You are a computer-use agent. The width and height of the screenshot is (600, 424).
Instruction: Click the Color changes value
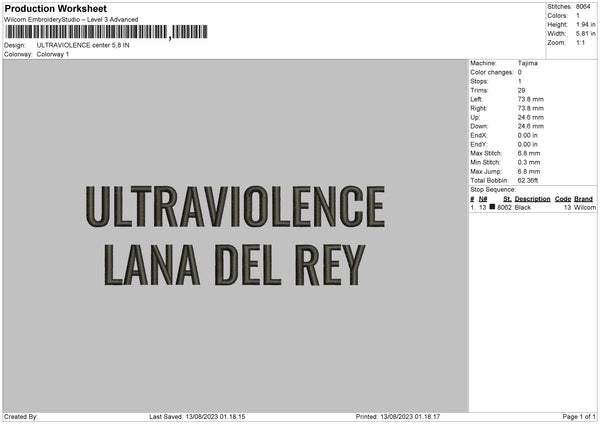[x=520, y=72]
